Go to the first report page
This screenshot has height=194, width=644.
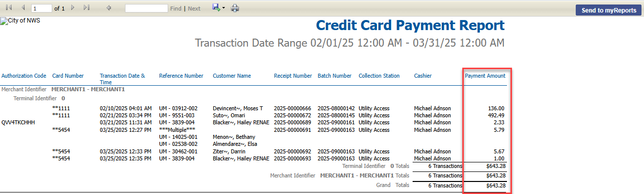tap(9, 8)
